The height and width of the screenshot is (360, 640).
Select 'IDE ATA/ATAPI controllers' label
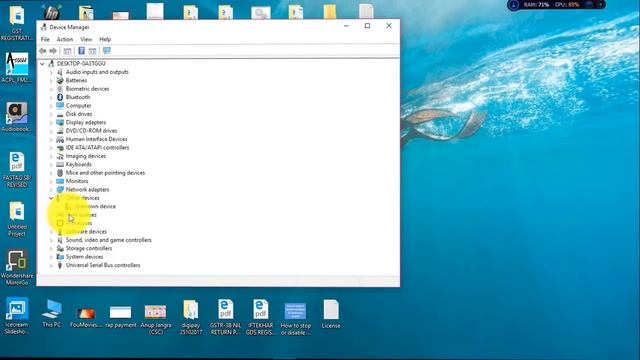pos(97,148)
